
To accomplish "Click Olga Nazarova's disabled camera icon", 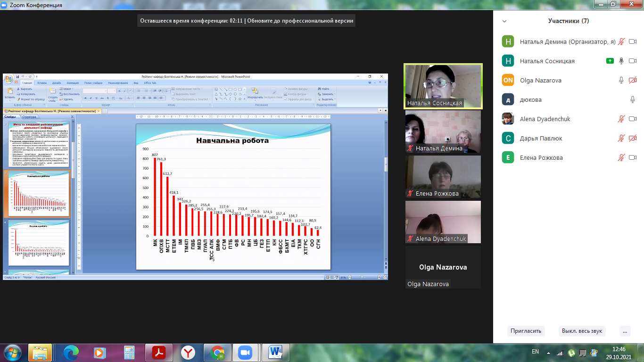I will [633, 80].
